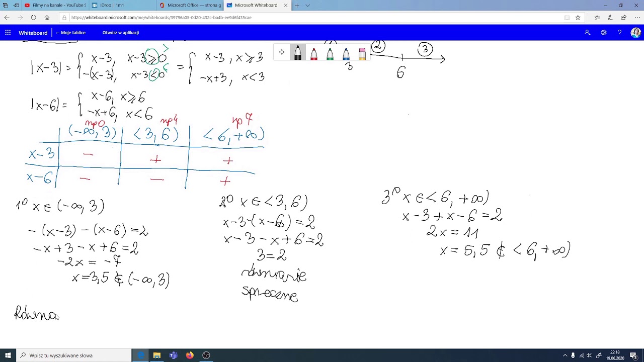Open OBS Studio from taskbar

tap(206, 355)
